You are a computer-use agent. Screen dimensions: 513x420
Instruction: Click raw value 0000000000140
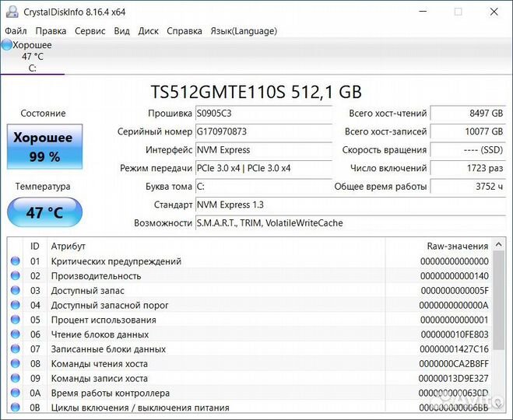click(455, 276)
